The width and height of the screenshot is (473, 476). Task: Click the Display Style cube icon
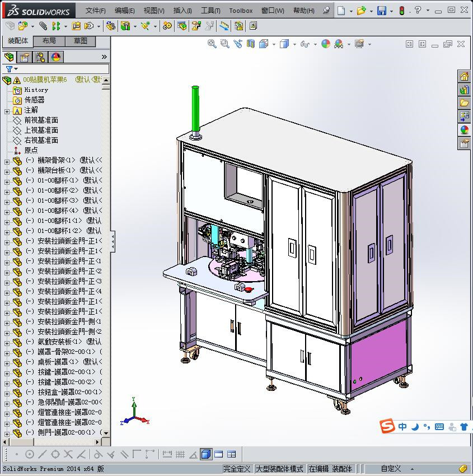pyautogui.click(x=284, y=44)
